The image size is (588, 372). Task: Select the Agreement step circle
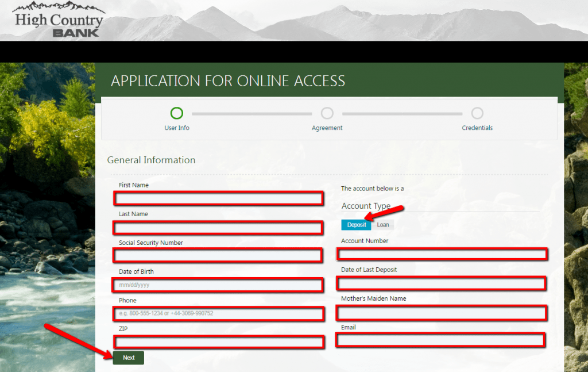tap(327, 113)
